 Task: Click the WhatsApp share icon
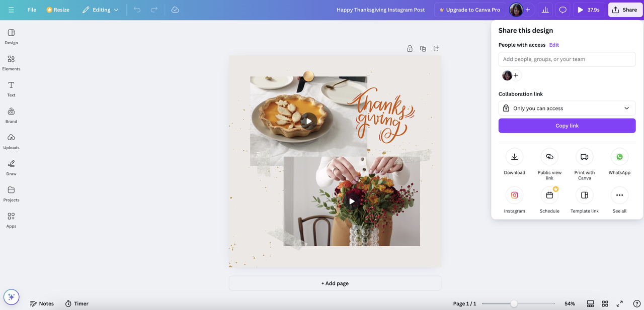click(x=619, y=157)
